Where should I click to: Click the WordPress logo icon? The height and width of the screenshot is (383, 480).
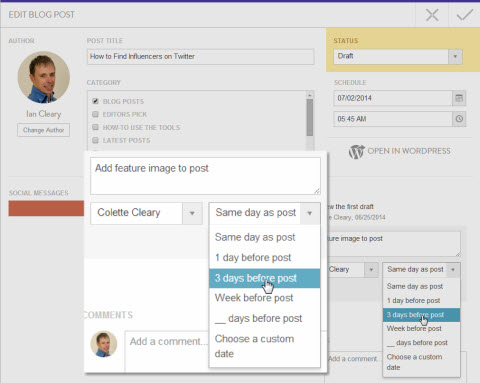coord(356,151)
